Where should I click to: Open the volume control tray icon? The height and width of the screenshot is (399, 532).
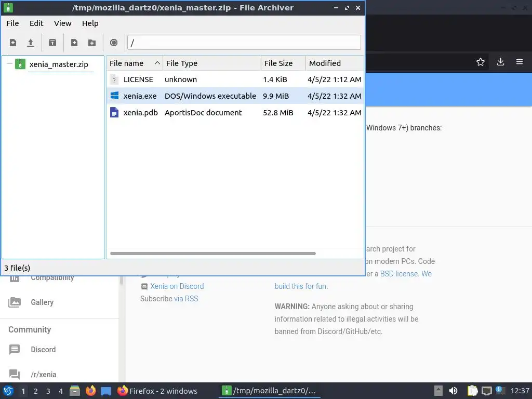point(453,391)
